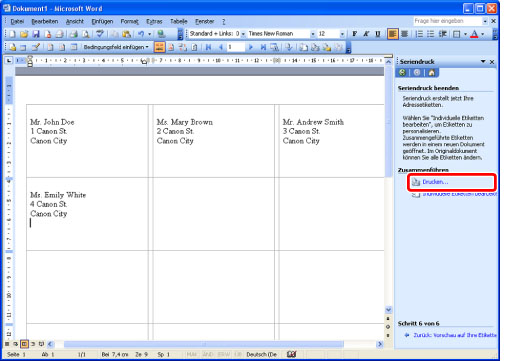
Task: Click the Home icon in Seriendruck pane
Action: pyautogui.click(x=432, y=72)
